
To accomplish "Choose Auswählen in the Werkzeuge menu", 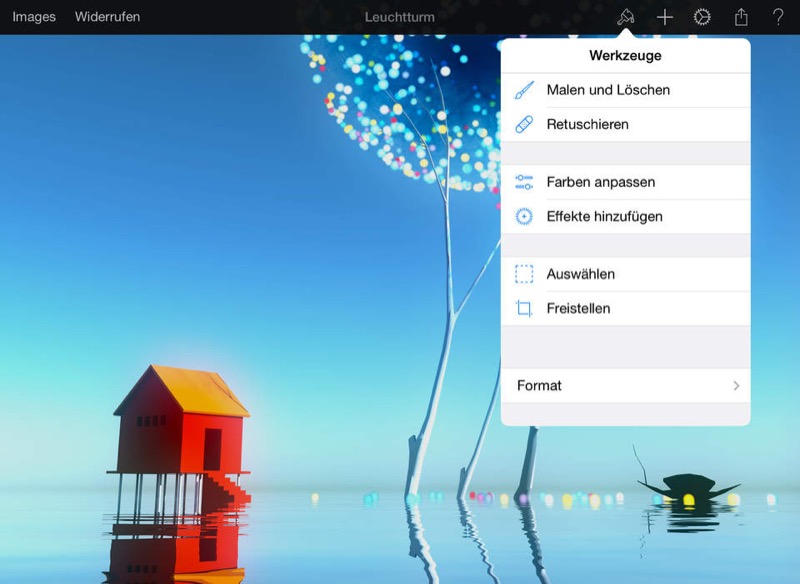I will pyautogui.click(x=580, y=274).
